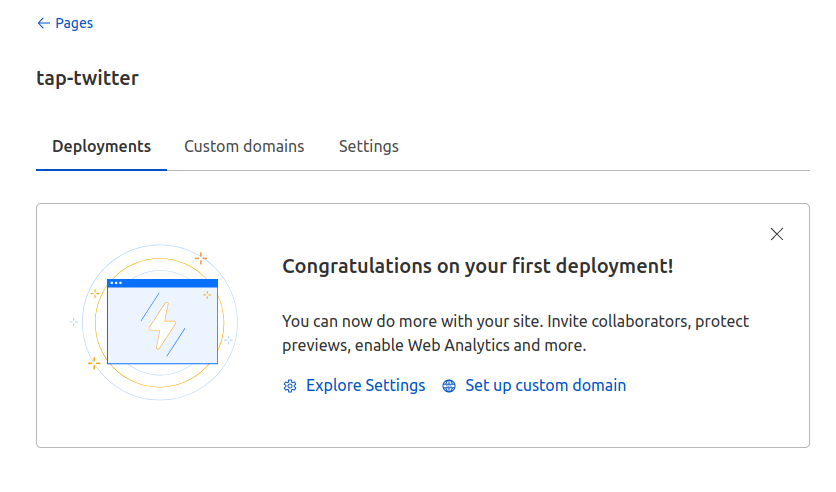Dismiss the congratulations banner with the X
This screenshot has width=836, height=492.
[x=777, y=234]
